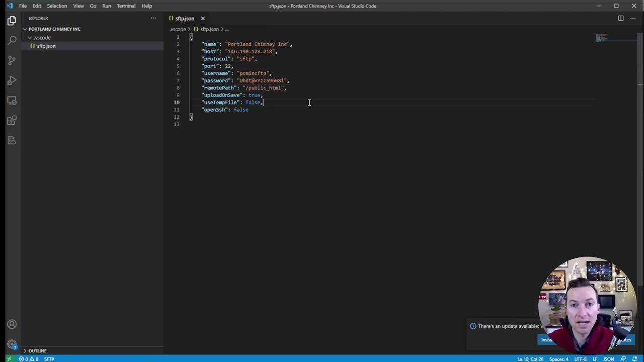Open the Explorer view in activity bar
This screenshot has width=644, height=362.
click(x=12, y=21)
